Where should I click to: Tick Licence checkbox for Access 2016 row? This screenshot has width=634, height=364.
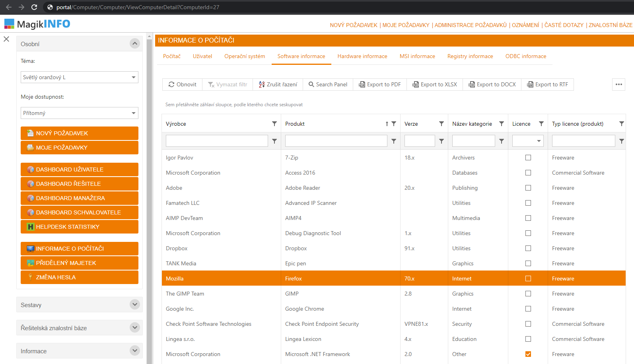pyautogui.click(x=528, y=173)
